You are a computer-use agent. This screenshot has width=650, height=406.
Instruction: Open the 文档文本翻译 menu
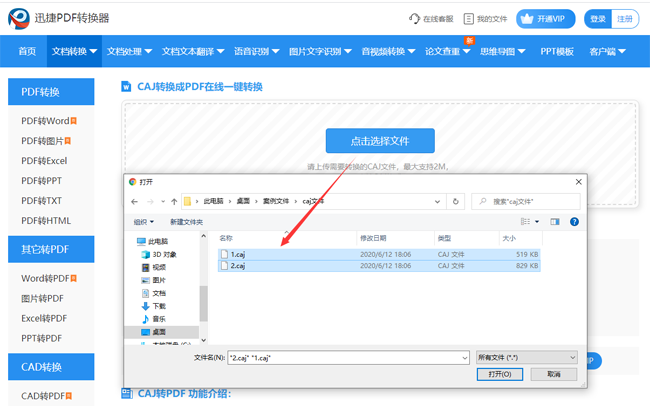coord(193,51)
